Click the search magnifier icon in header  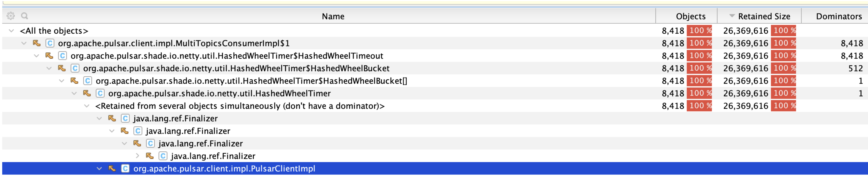click(x=25, y=16)
